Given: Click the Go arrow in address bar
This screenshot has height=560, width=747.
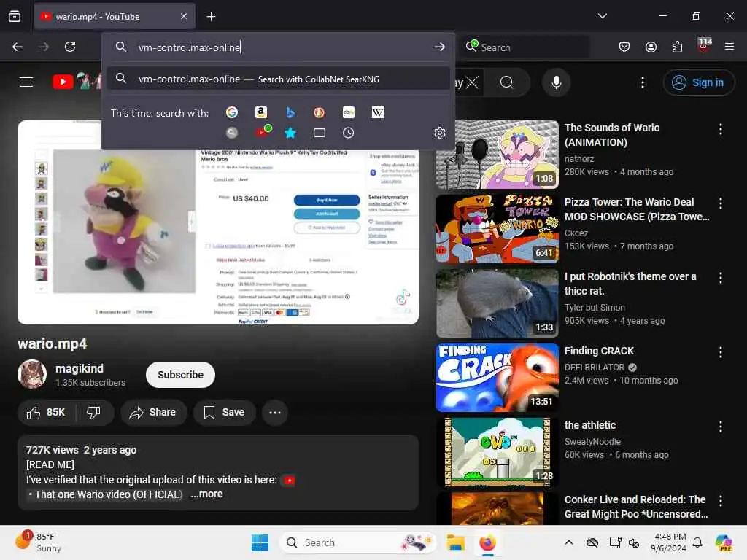Looking at the screenshot, I should point(439,47).
